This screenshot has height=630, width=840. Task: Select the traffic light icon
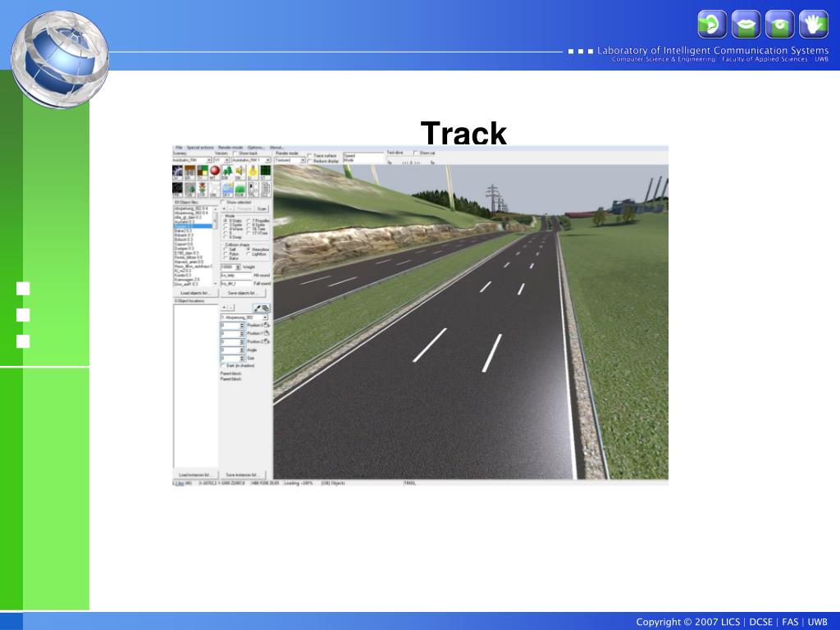tap(203, 189)
